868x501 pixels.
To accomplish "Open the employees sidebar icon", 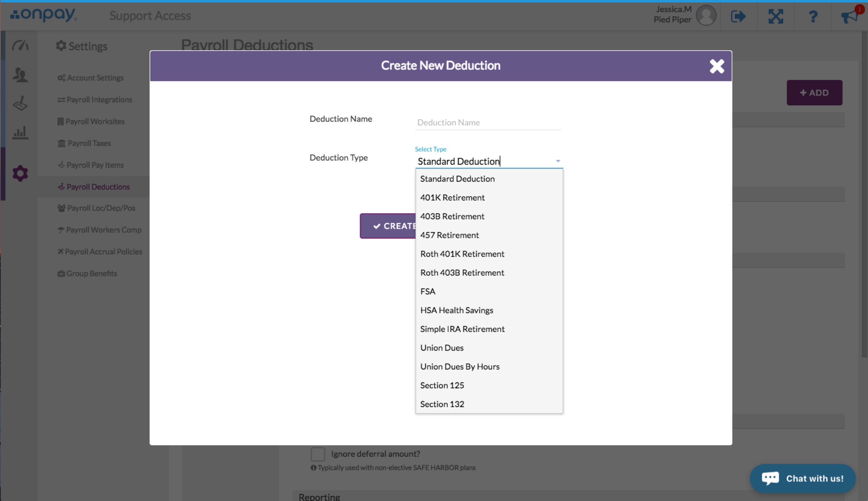I will coord(20,75).
